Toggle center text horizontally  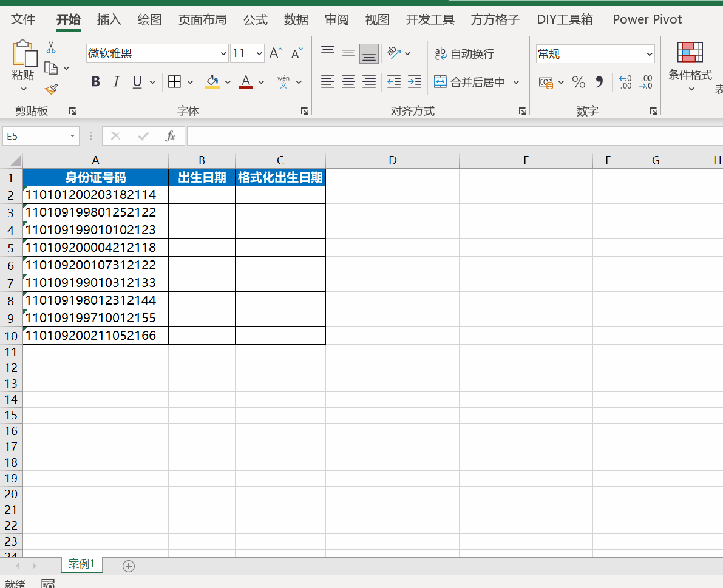click(x=348, y=82)
